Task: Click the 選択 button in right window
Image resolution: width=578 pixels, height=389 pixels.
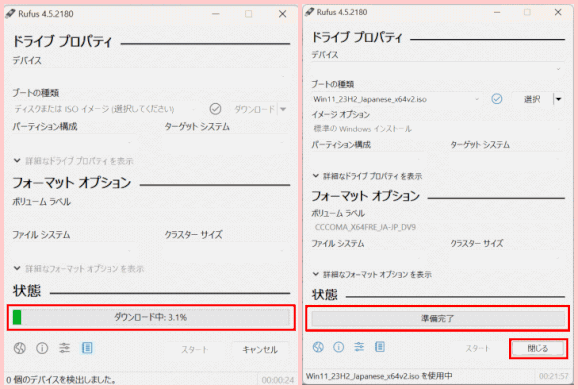Action: (532, 99)
